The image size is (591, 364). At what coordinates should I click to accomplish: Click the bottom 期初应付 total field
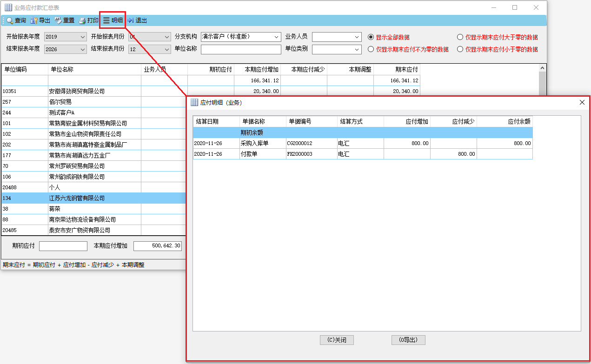[x=63, y=246]
